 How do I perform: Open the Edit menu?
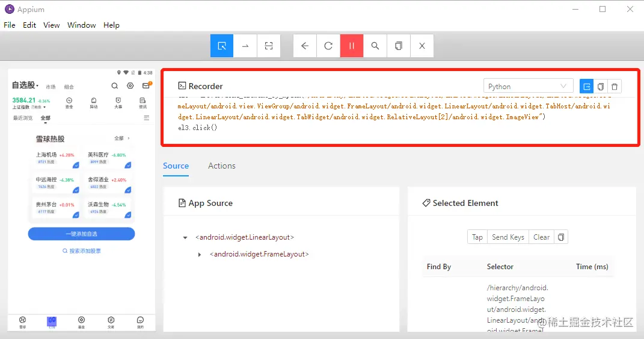click(29, 25)
